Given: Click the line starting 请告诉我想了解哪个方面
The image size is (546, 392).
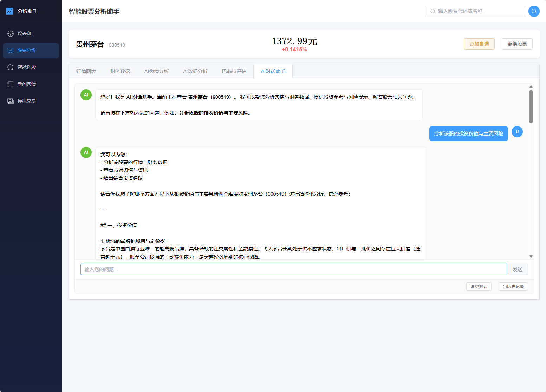Looking at the screenshot, I should pyautogui.click(x=226, y=194).
